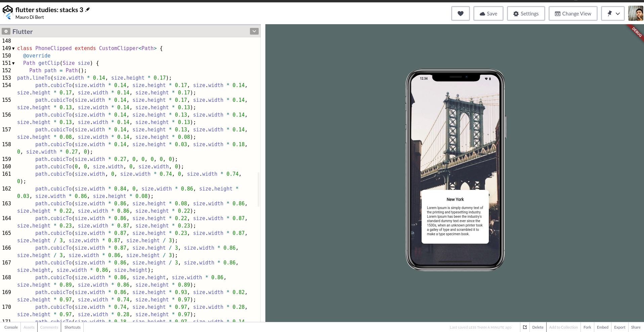This screenshot has width=644, height=332.
Task: Click the CodePen logo
Action: pos(7,9)
